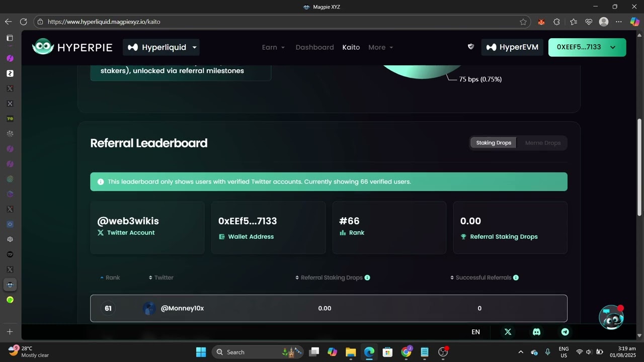Screen dimensions: 644x362
Task: Open Chrome from the taskbar
Action: click(406, 352)
